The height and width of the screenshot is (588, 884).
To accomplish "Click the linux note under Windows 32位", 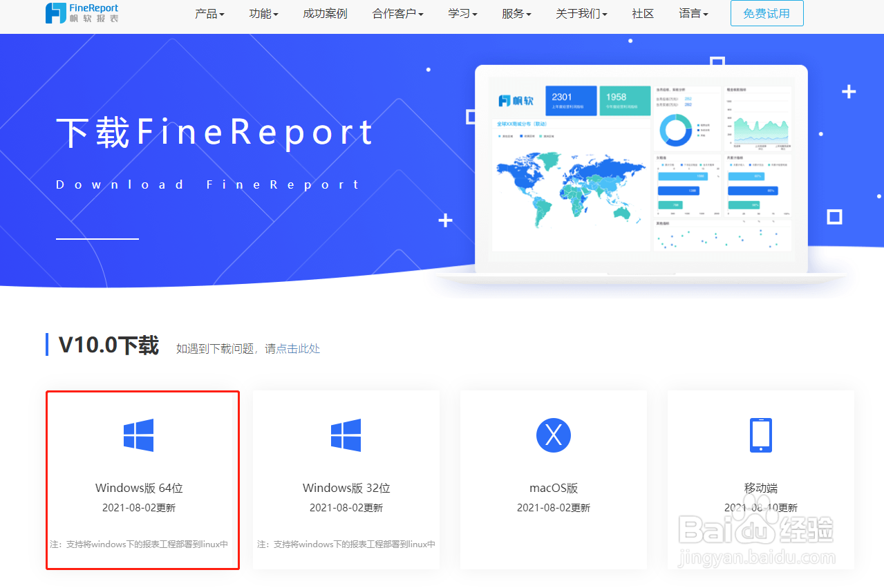I will pos(346,544).
